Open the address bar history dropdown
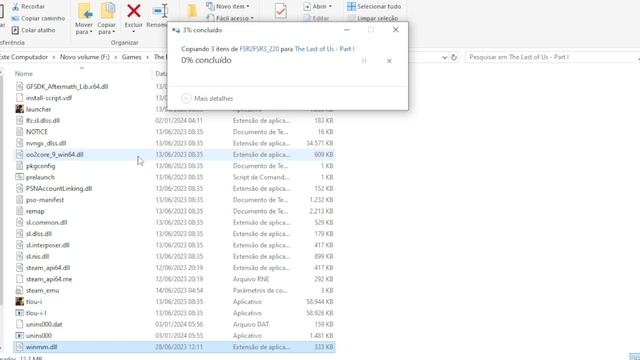The width and height of the screenshot is (640, 360). click(444, 58)
